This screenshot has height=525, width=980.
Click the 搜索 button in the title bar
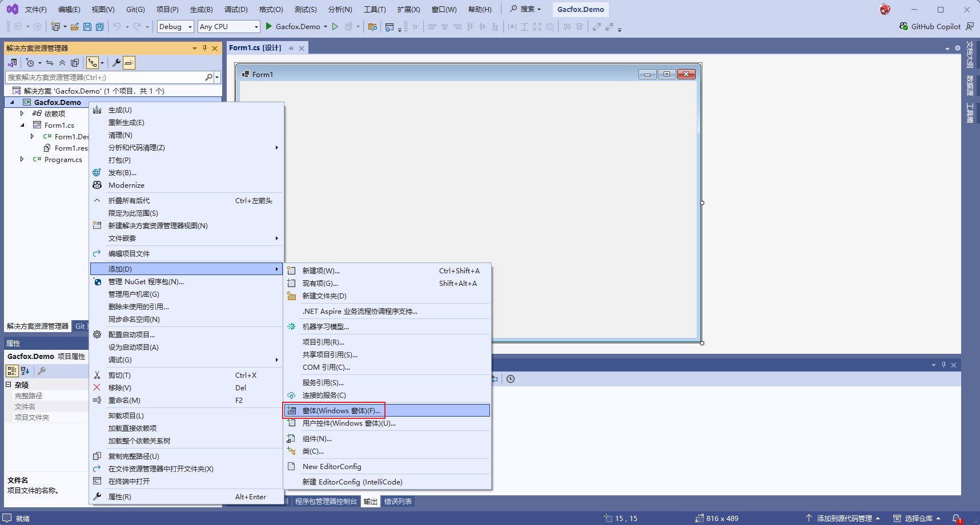click(x=525, y=9)
